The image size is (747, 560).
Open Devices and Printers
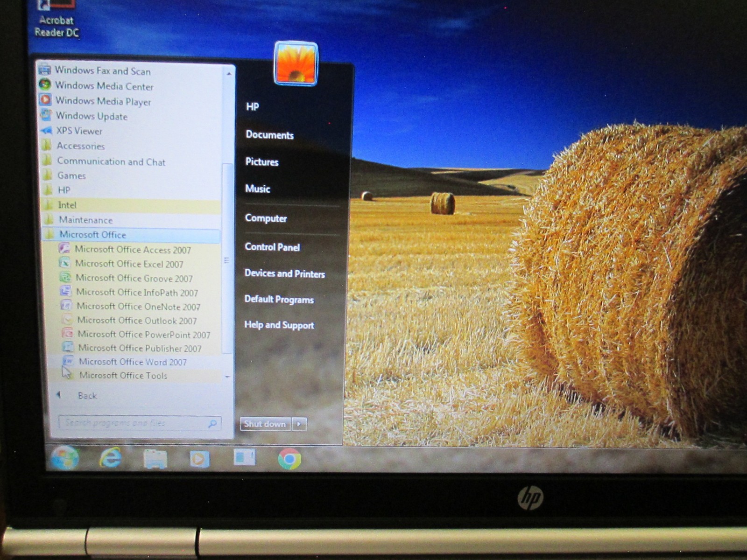[x=285, y=273]
